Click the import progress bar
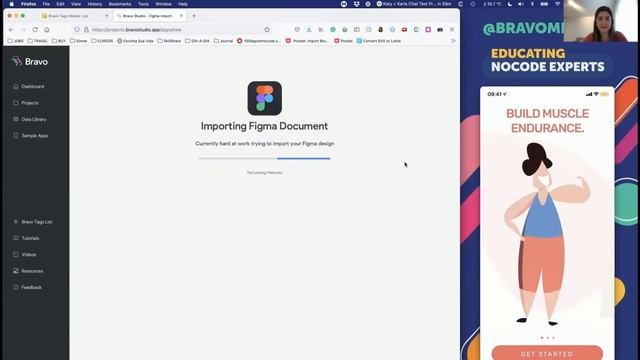640x360 pixels. point(264,158)
